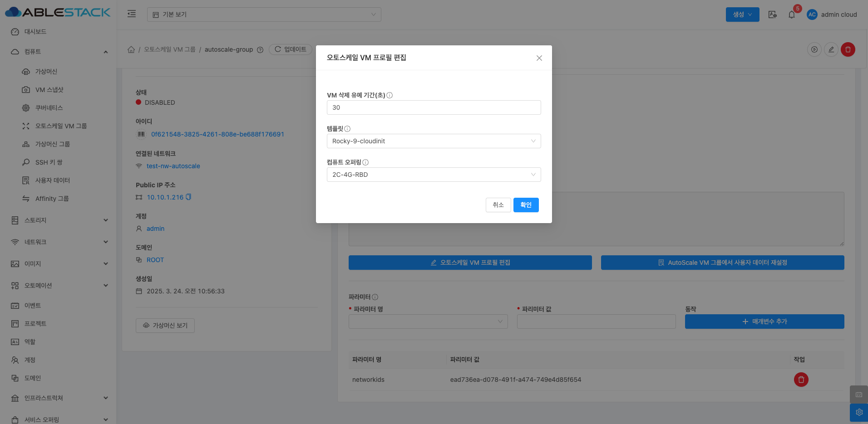Click the VM 삭제 유예 기간 input field
Screen dimensions: 868x424
click(x=434, y=107)
